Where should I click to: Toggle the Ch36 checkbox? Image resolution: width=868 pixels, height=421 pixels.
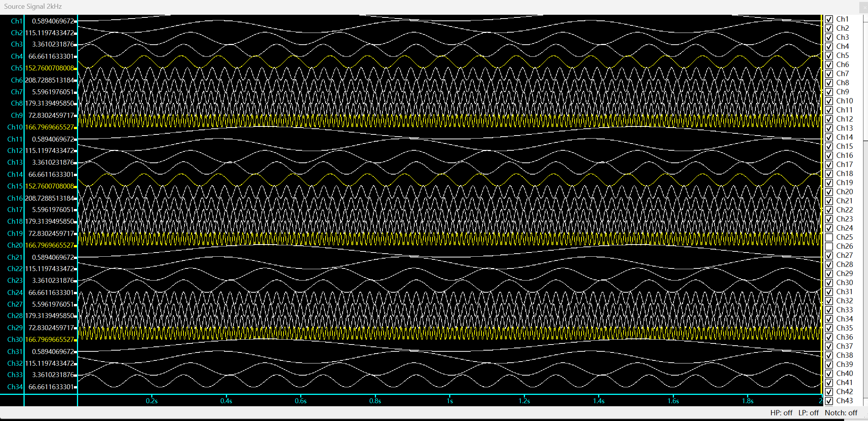829,337
